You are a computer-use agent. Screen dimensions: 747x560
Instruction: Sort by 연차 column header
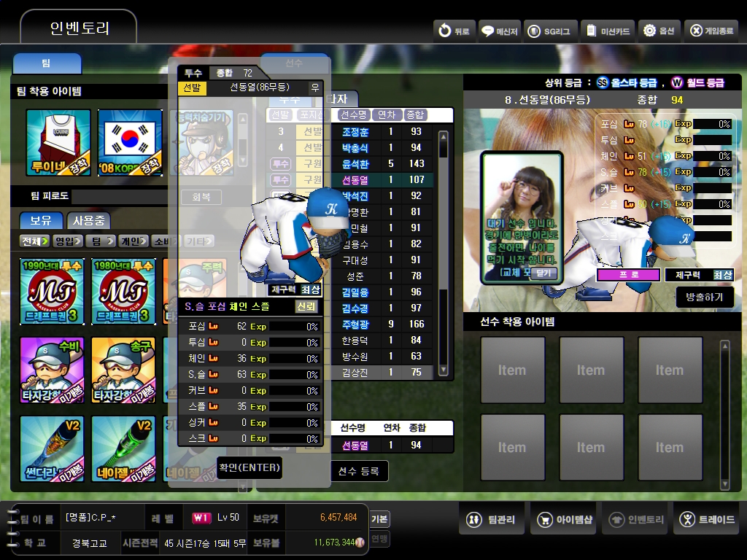click(x=387, y=114)
